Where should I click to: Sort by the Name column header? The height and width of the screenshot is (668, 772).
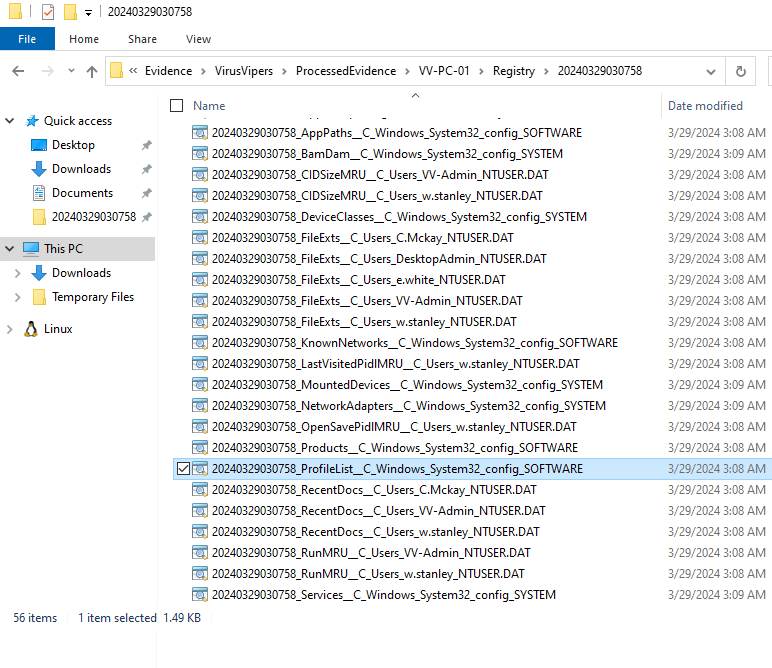(209, 106)
